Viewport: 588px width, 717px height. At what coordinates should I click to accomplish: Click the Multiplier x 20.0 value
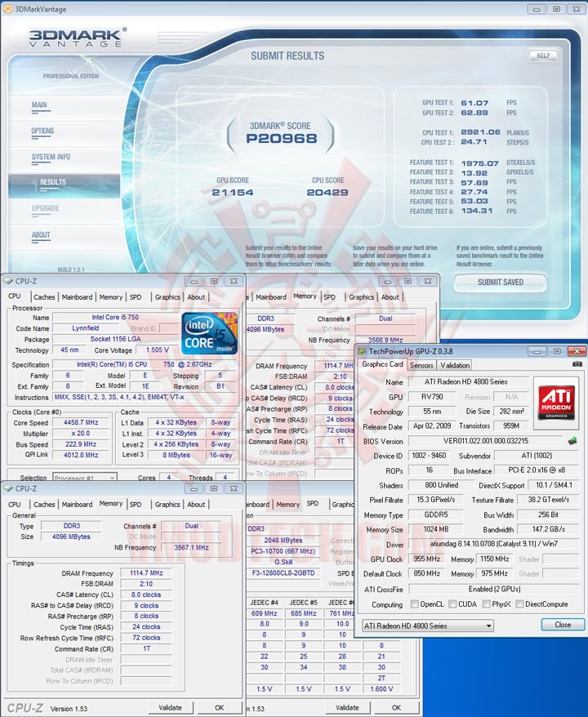(x=81, y=434)
